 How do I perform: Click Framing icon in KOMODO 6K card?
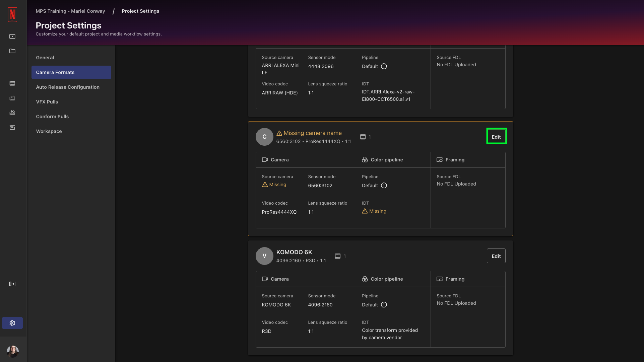(x=440, y=279)
